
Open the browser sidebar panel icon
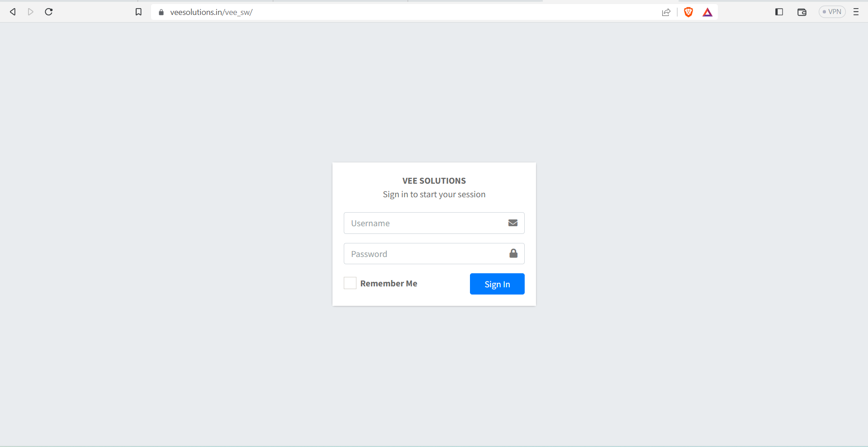coord(779,12)
